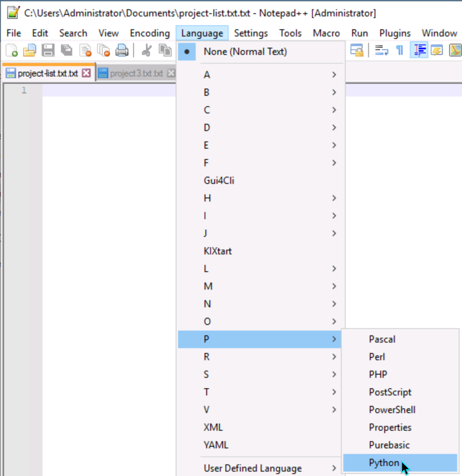The width and height of the screenshot is (462, 476).
Task: Open the Run menu
Action: click(360, 33)
